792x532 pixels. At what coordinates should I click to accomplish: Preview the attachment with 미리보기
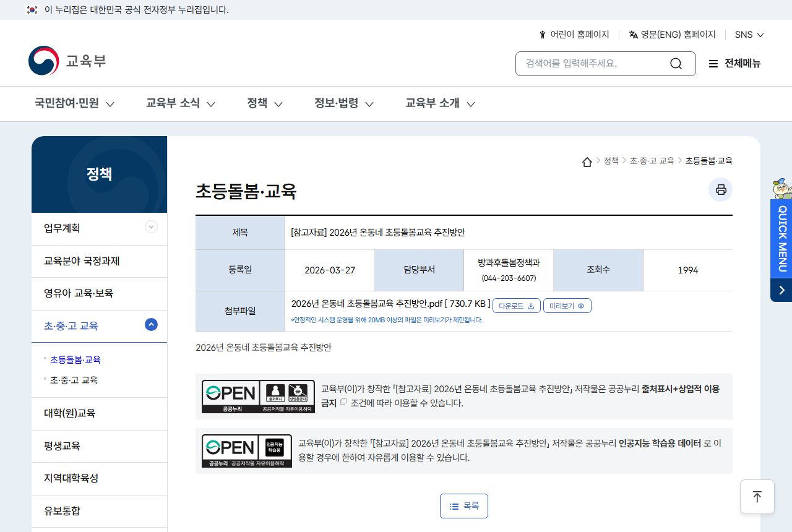567,306
